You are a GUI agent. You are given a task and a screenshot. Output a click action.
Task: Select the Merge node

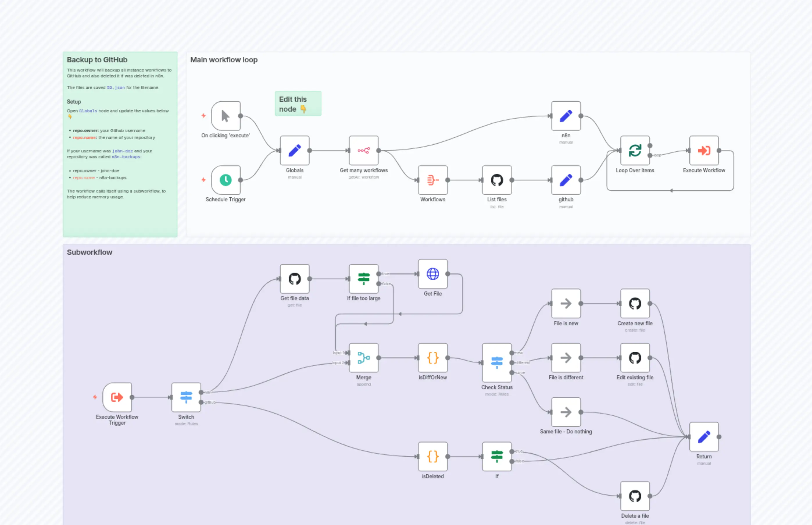[363, 358]
